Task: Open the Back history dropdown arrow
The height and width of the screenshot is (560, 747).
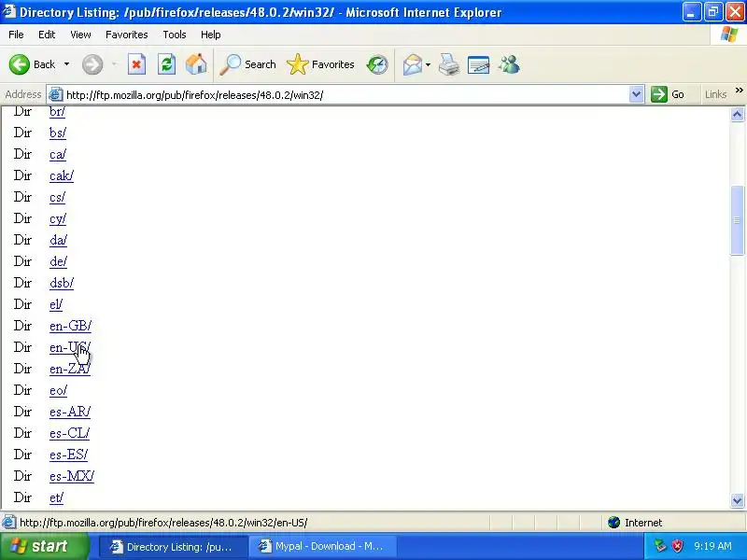Action: 66,64
